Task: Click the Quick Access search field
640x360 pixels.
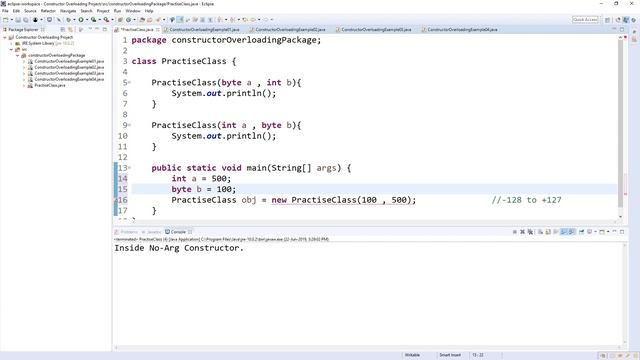Action: 585,20
